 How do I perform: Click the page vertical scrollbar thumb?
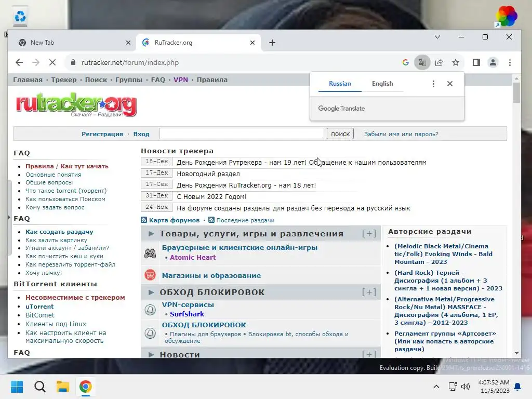pos(516,92)
